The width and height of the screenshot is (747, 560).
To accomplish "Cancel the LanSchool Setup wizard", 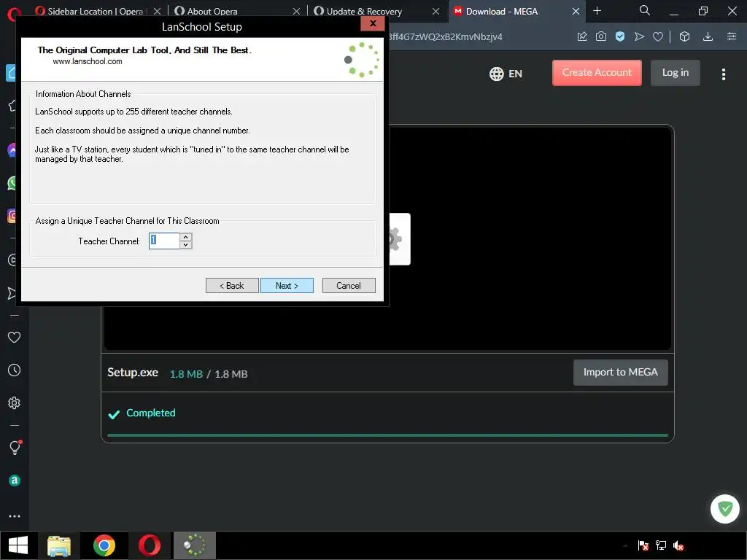I will tap(349, 285).
